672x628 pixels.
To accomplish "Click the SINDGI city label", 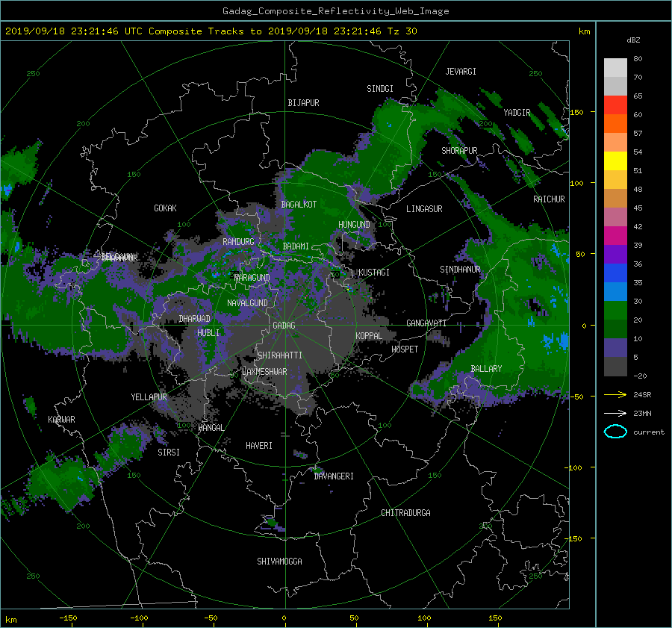I will [x=380, y=89].
